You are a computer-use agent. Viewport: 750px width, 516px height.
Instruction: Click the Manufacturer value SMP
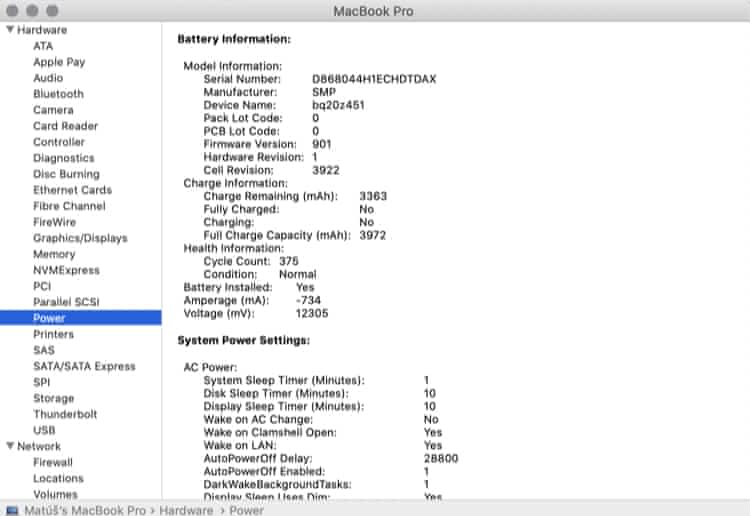[324, 92]
